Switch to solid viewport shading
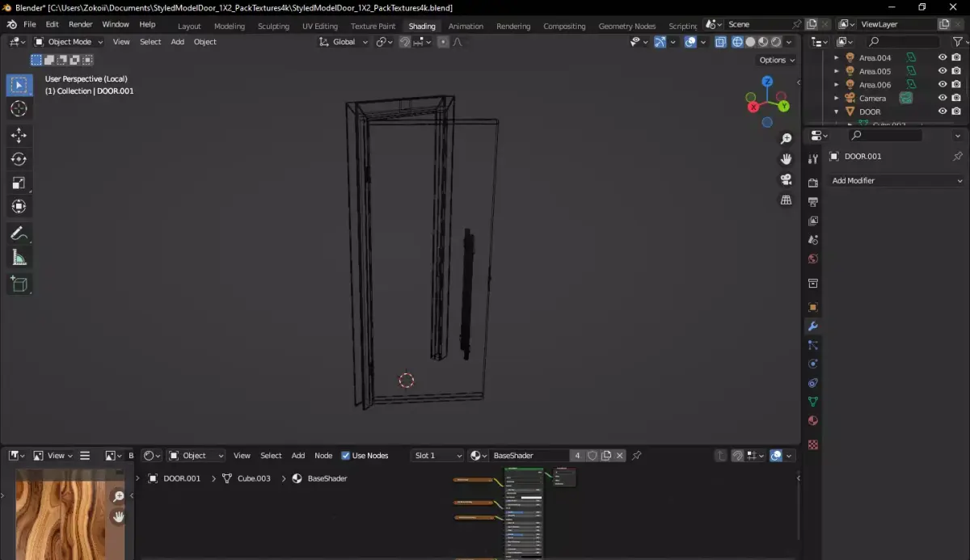970x560 pixels. [751, 42]
